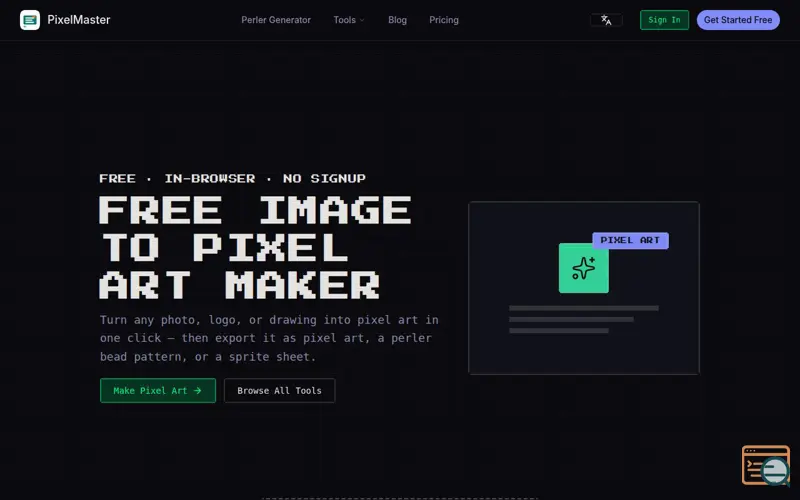Click the PIXEL ART badge label
Image resolution: width=800 pixels, height=500 pixels.
coord(630,240)
